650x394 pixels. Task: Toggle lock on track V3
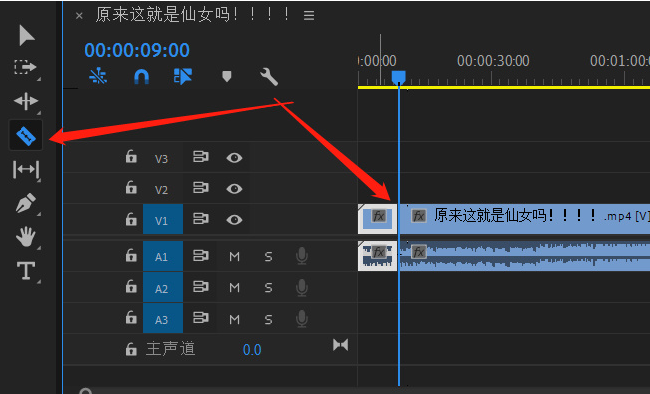(131, 157)
